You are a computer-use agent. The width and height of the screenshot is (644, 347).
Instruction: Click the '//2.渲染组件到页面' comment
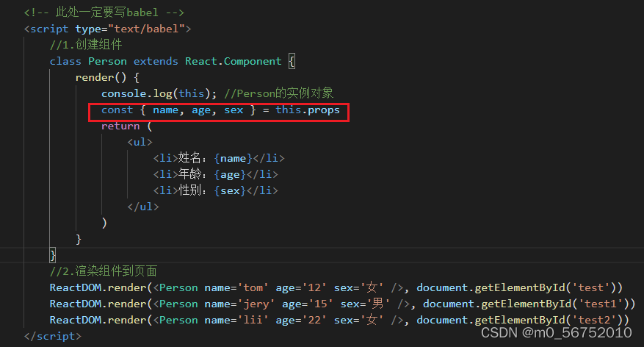coord(103,271)
